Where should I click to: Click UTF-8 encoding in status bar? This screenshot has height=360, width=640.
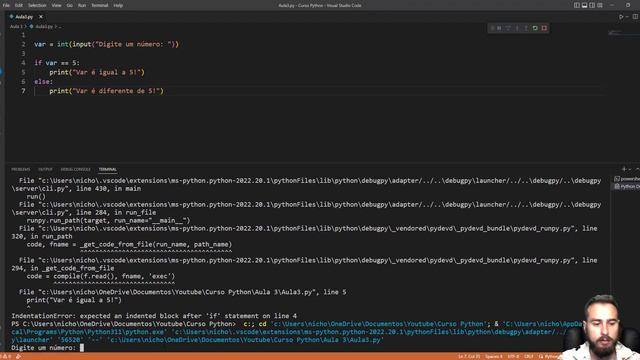click(x=513, y=356)
